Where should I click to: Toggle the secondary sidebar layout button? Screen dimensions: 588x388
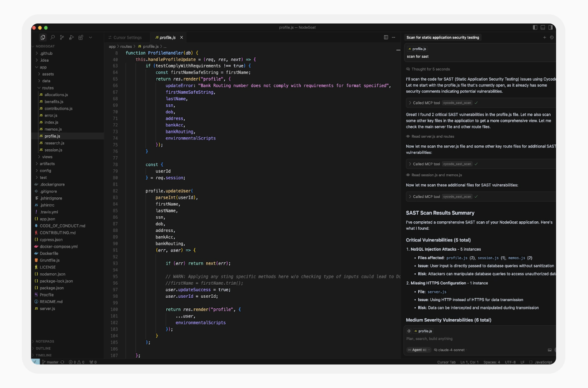click(551, 27)
